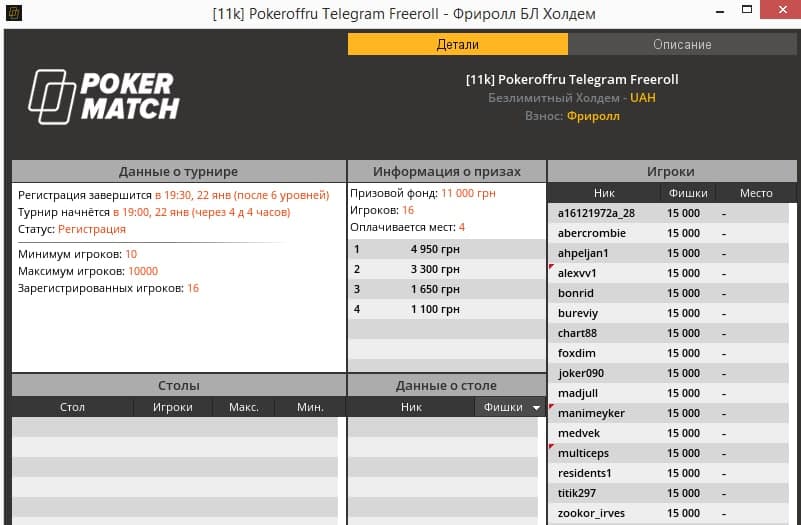Click the Игроки column in Столы panel
This screenshot has height=525, width=801.
pos(173,407)
